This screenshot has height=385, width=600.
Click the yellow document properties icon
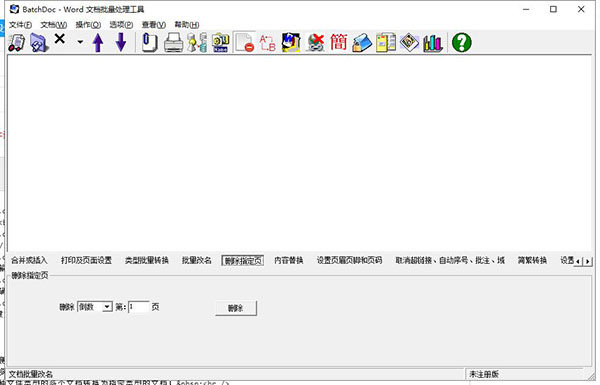pyautogui.click(x=386, y=42)
